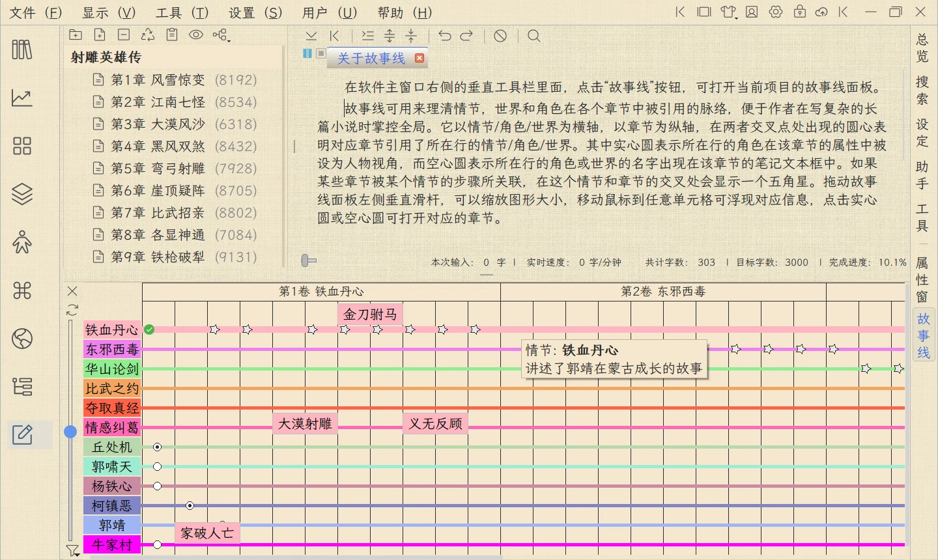
Task: Click a star marker on the 铁血丹心 plot line
Action: point(215,330)
